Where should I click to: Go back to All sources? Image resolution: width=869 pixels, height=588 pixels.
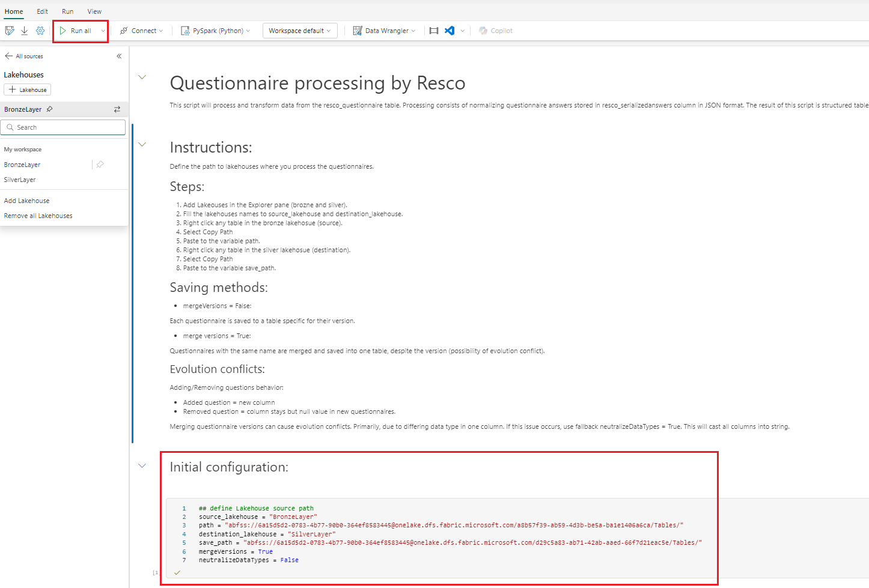[24, 56]
